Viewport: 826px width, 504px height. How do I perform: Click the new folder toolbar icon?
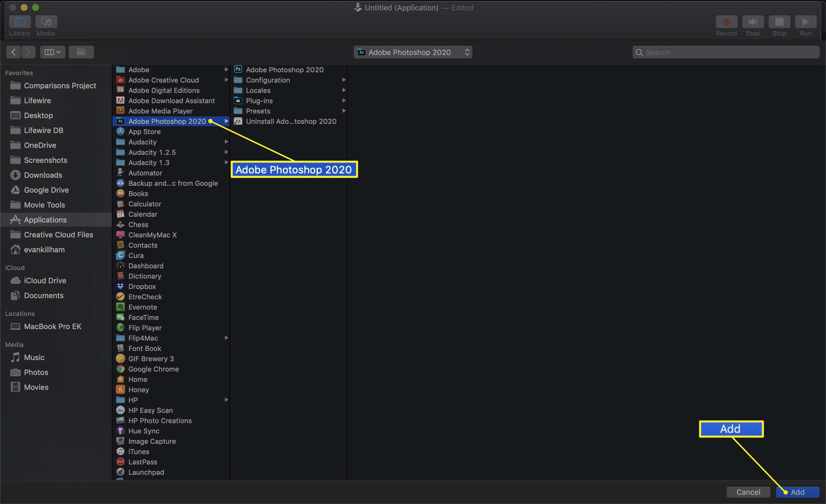(81, 52)
